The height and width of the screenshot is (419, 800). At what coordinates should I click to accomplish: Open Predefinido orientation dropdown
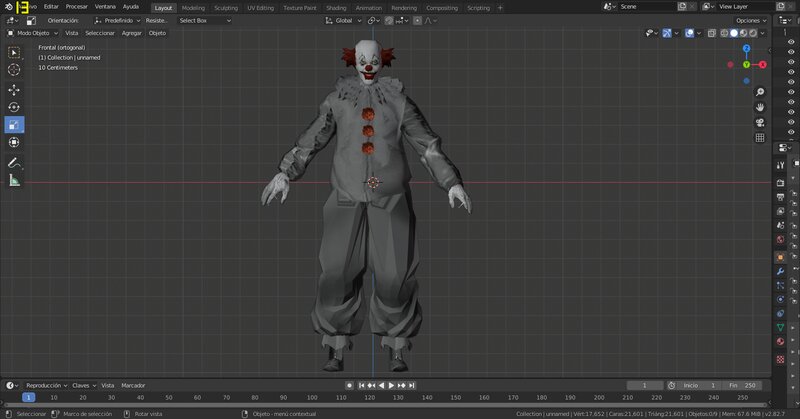point(117,21)
